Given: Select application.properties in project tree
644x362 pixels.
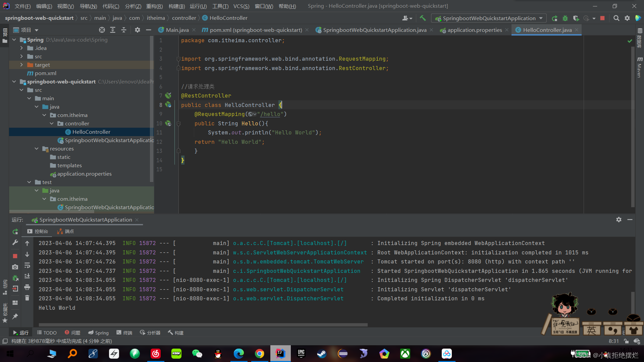Looking at the screenshot, I should pyautogui.click(x=84, y=174).
